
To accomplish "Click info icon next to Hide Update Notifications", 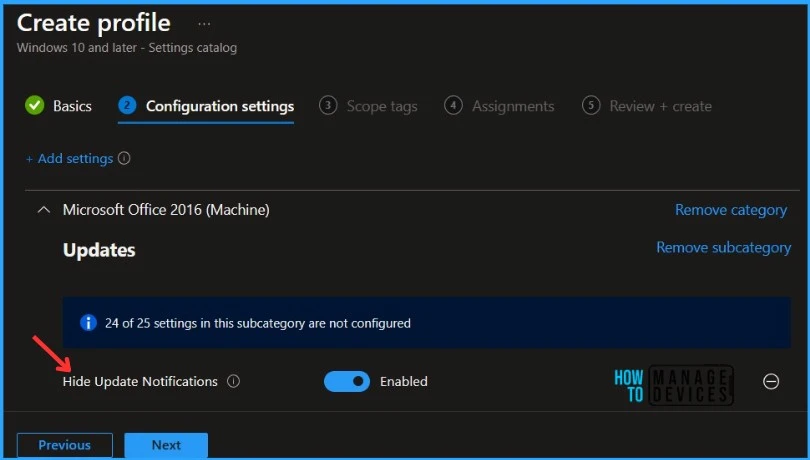I will click(233, 381).
